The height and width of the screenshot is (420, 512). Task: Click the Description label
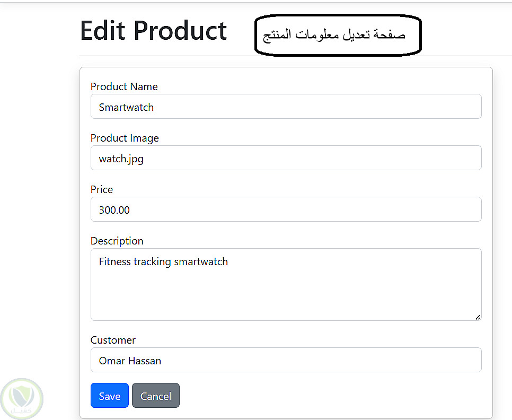pyautogui.click(x=117, y=241)
